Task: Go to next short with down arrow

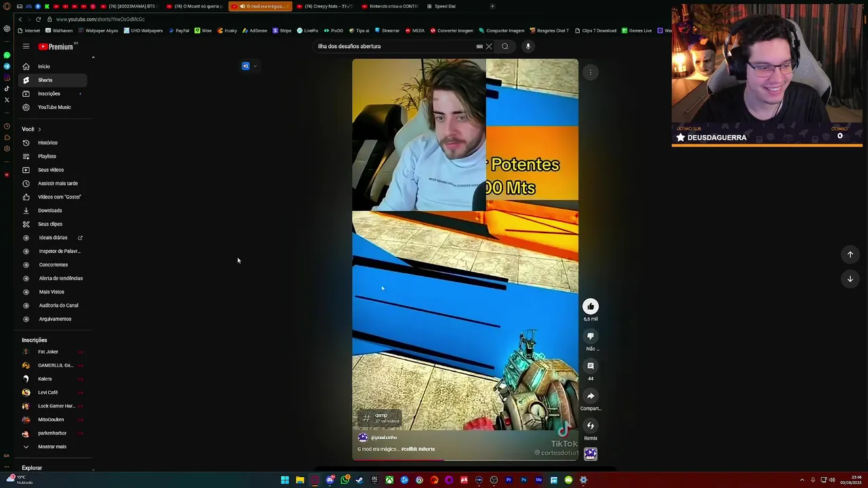Action: (x=850, y=279)
